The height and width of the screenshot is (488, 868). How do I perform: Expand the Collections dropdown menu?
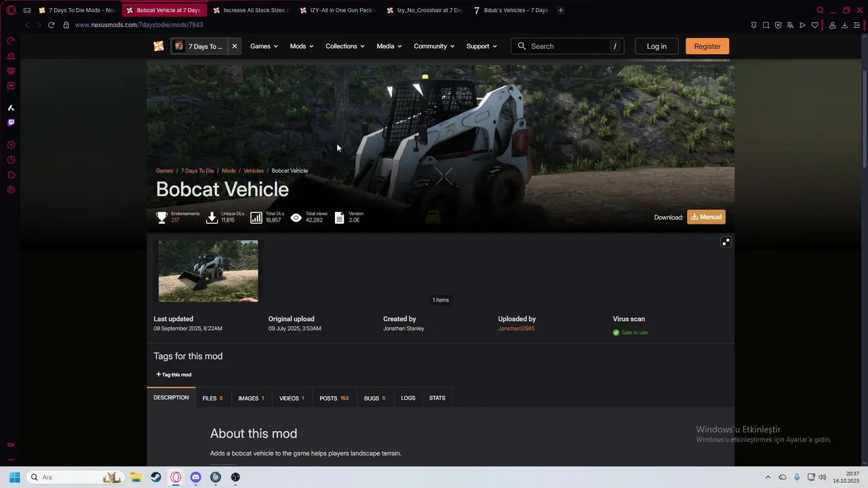coord(345,46)
